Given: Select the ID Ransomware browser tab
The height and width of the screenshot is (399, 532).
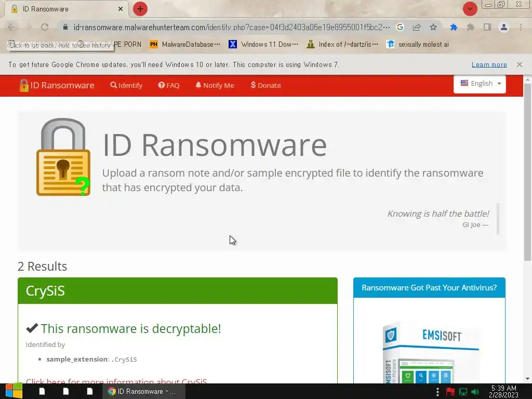Looking at the screenshot, I should (66, 9).
